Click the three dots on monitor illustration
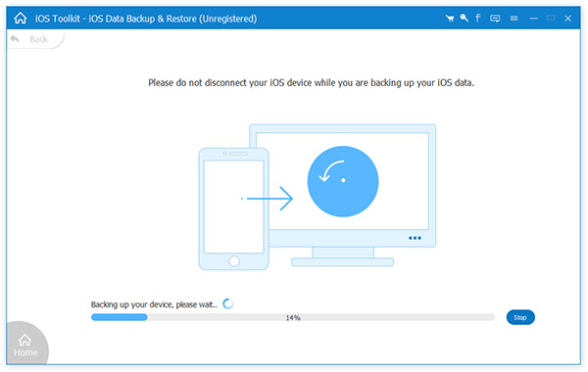This screenshot has width=588, height=372. tap(415, 238)
